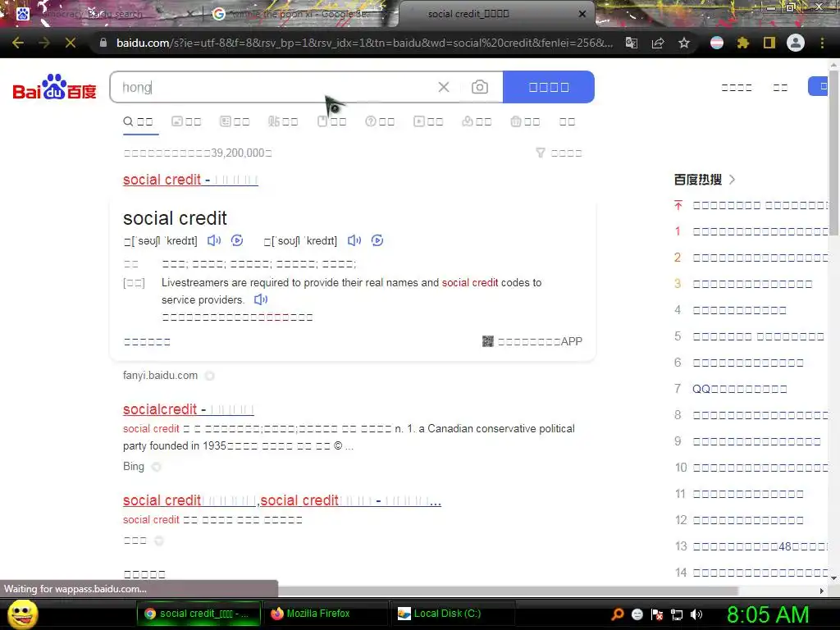Expand the Baidu hot search chevron
840x630 pixels.
click(733, 180)
